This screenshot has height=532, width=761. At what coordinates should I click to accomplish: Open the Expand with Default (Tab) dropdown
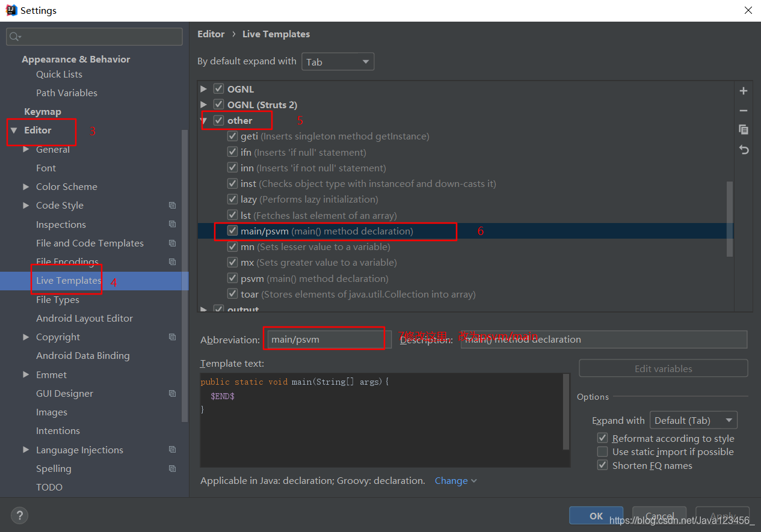(x=693, y=420)
